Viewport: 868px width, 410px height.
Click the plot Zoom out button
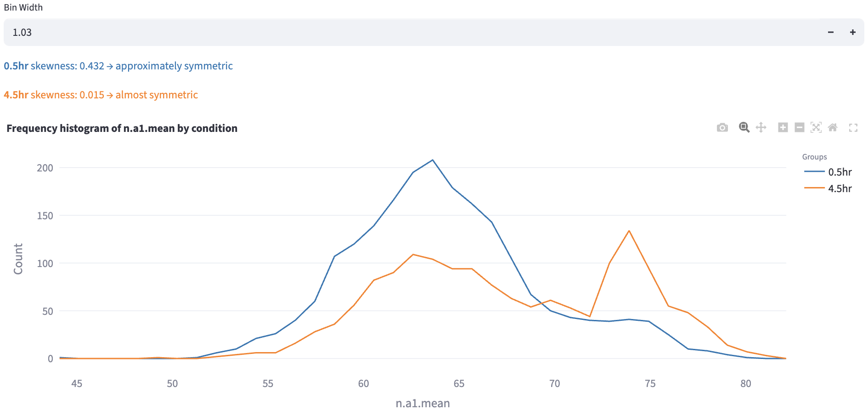[x=800, y=128]
